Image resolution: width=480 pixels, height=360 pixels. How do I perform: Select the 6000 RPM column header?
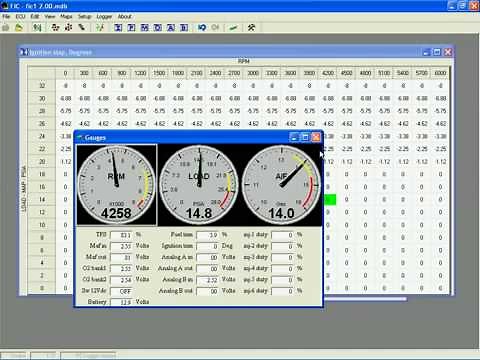440,73
